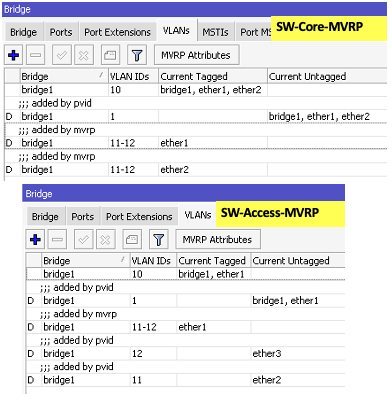This screenshot has width=392, height=399.
Task: Open MVRP Attributes in SW-Core-MVRP window
Action: pyautogui.click(x=197, y=55)
